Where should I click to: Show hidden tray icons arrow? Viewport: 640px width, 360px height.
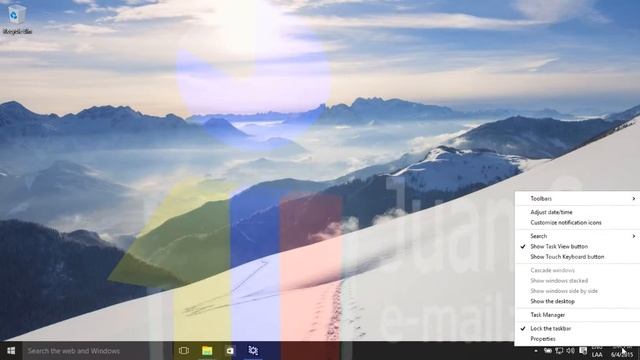tap(536, 351)
